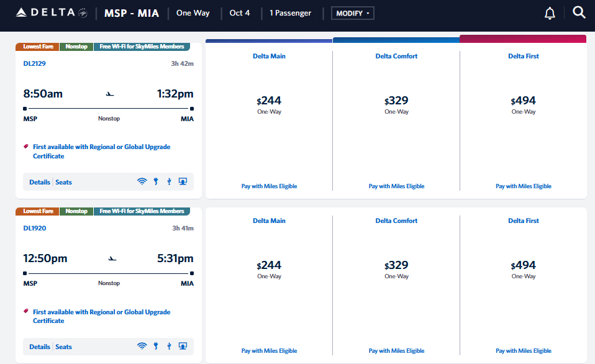Click Nonstop badge on DL1920 card
This screenshot has height=364, width=595.
point(76,211)
